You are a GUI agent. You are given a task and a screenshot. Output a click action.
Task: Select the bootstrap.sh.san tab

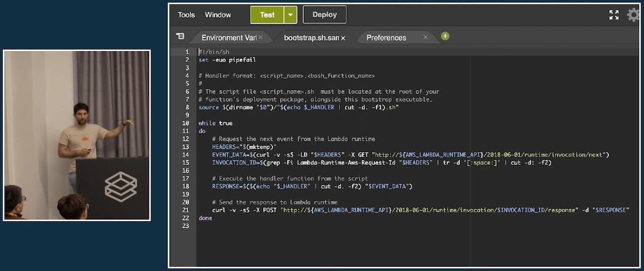point(311,38)
